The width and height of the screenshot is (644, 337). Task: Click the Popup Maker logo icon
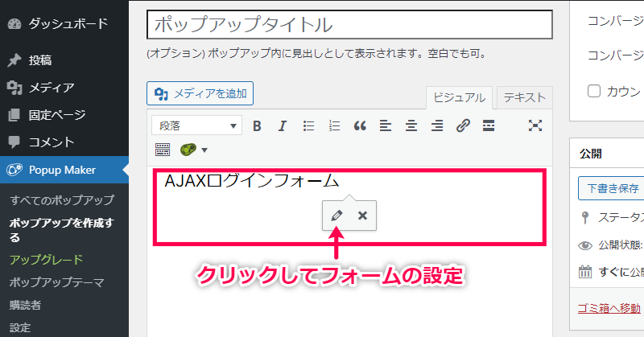click(x=14, y=170)
